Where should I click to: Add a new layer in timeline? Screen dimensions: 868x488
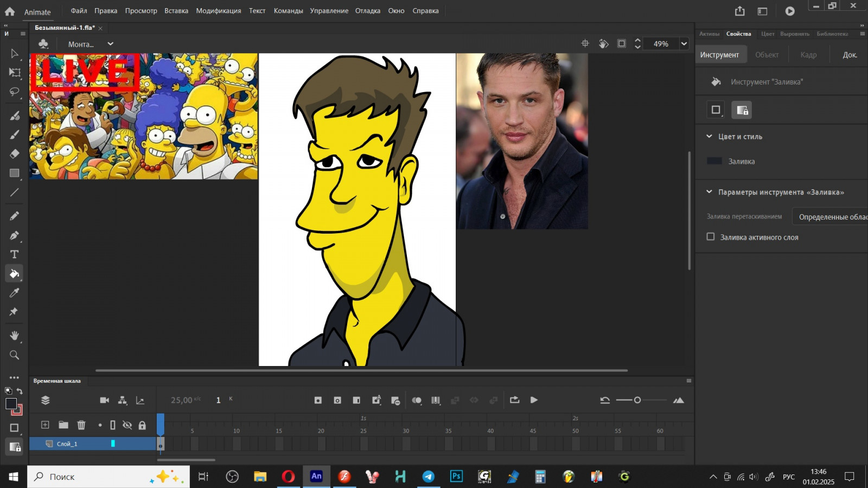[x=45, y=425]
